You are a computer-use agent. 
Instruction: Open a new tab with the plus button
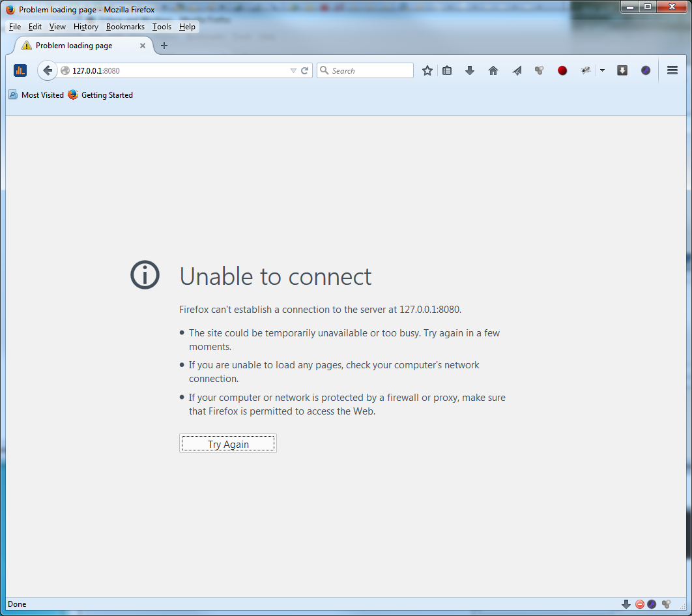[164, 46]
